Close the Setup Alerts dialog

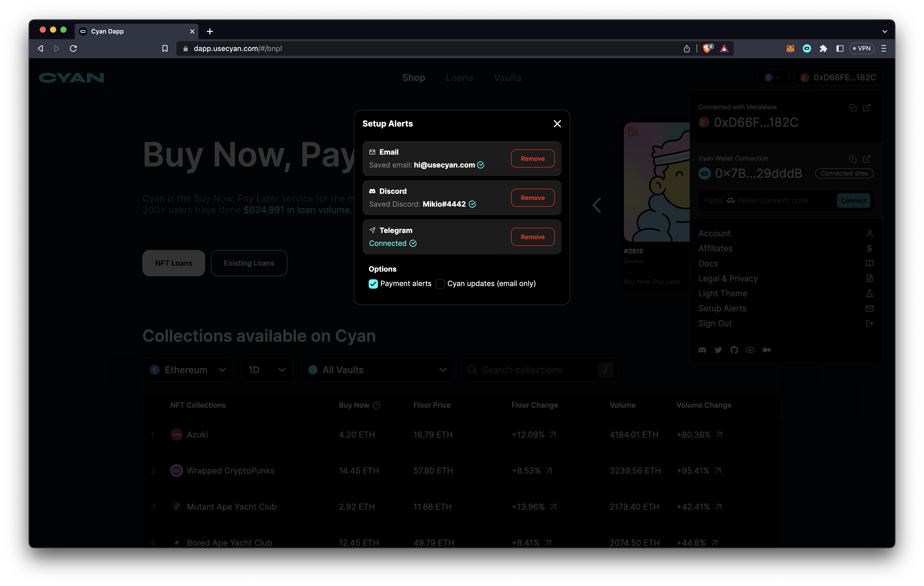[x=557, y=123]
